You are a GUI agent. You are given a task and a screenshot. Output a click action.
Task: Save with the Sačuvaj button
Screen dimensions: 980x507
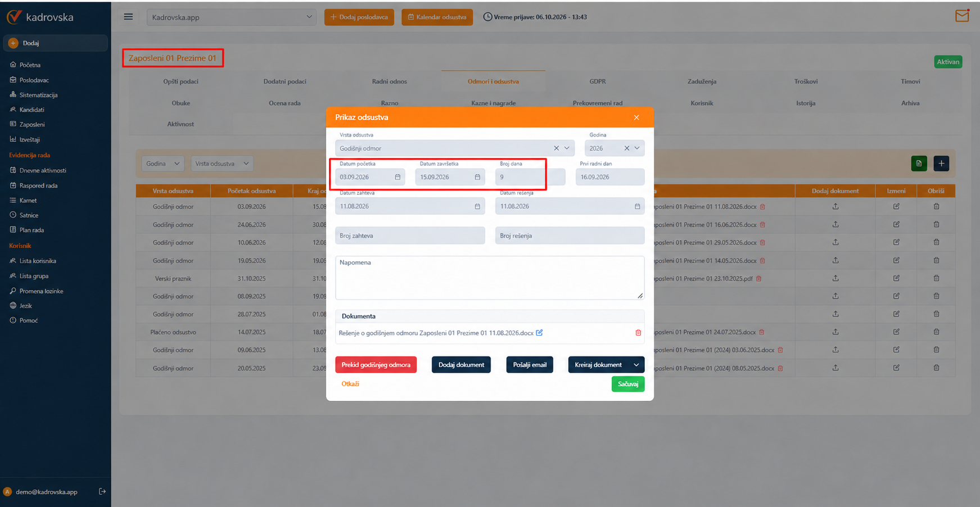628,384
